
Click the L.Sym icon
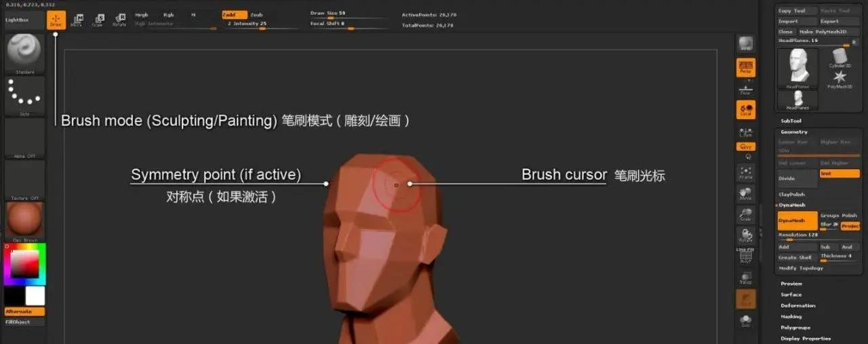pyautogui.click(x=746, y=132)
